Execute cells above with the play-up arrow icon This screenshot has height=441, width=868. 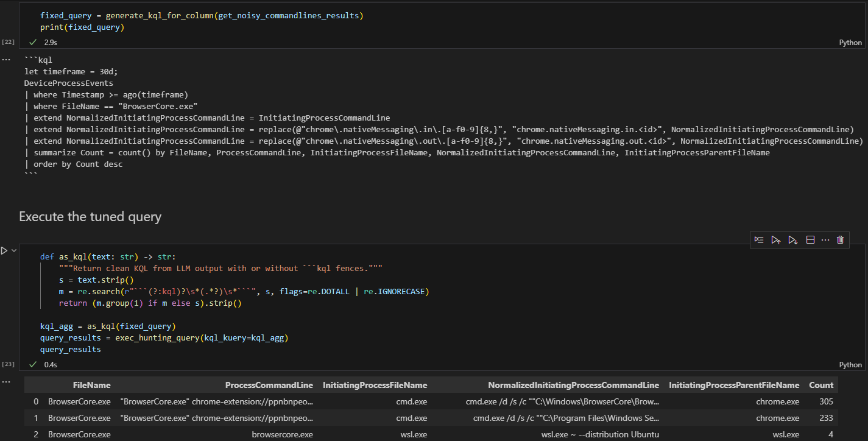(776, 240)
